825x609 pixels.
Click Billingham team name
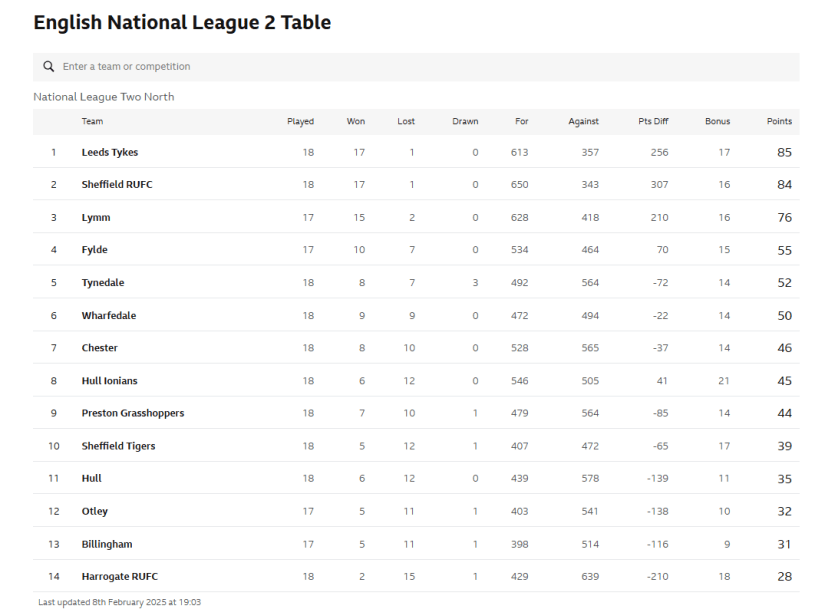(x=107, y=544)
